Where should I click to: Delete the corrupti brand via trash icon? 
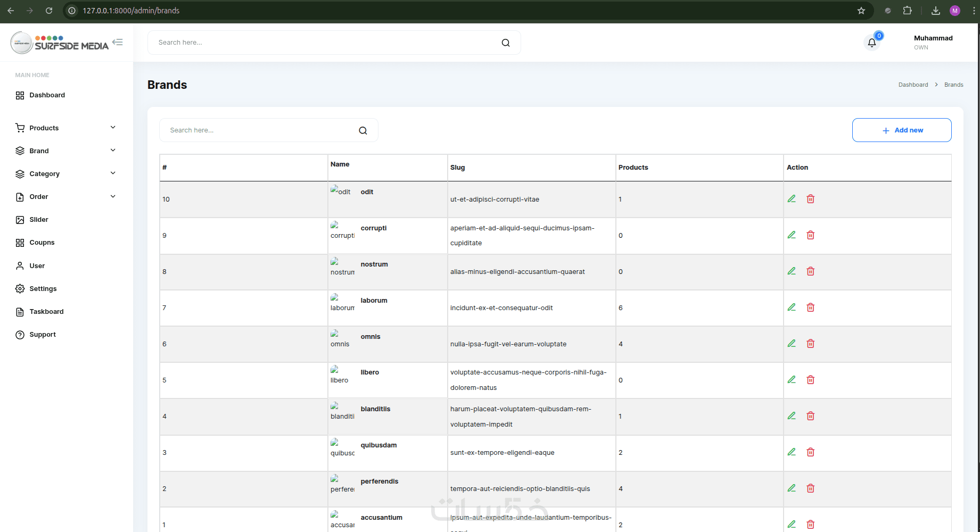pos(810,235)
